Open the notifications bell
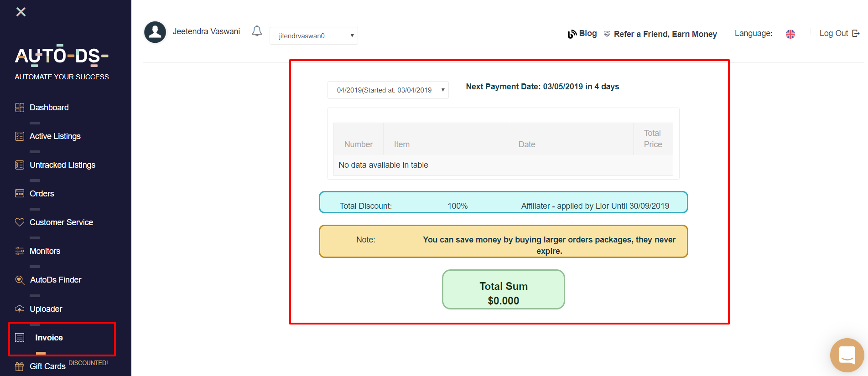 (x=257, y=31)
